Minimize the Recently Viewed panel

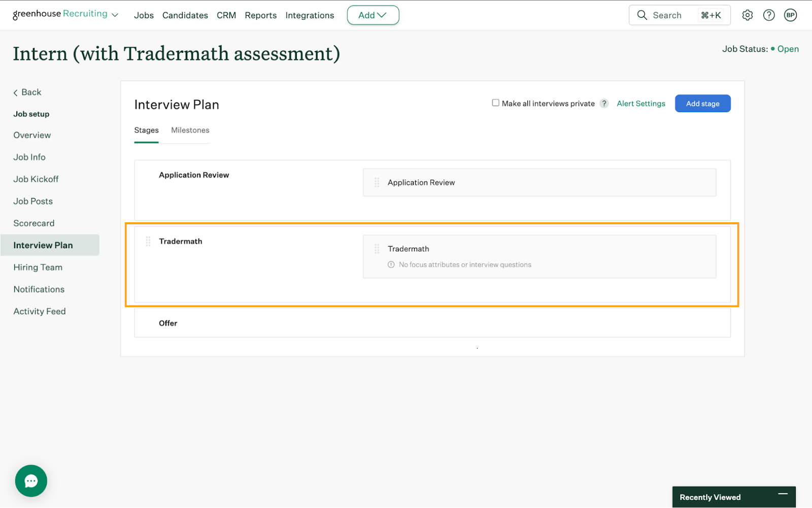[x=783, y=494]
